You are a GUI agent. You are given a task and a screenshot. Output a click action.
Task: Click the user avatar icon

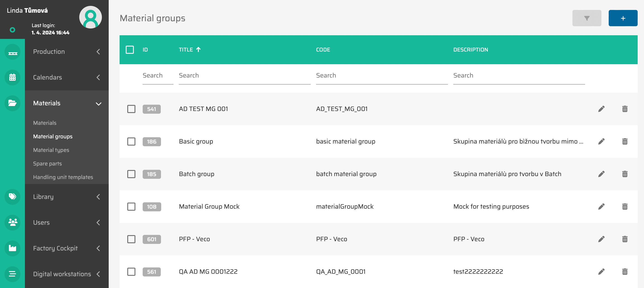(90, 17)
